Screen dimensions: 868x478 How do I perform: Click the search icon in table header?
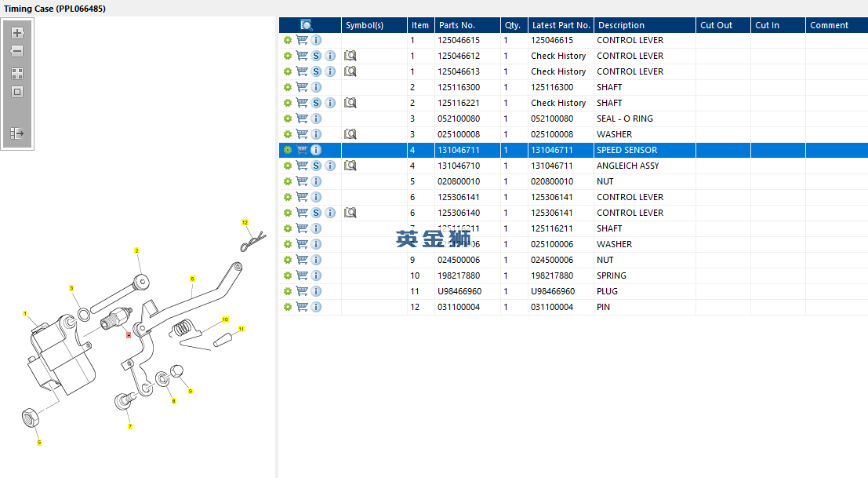point(306,25)
